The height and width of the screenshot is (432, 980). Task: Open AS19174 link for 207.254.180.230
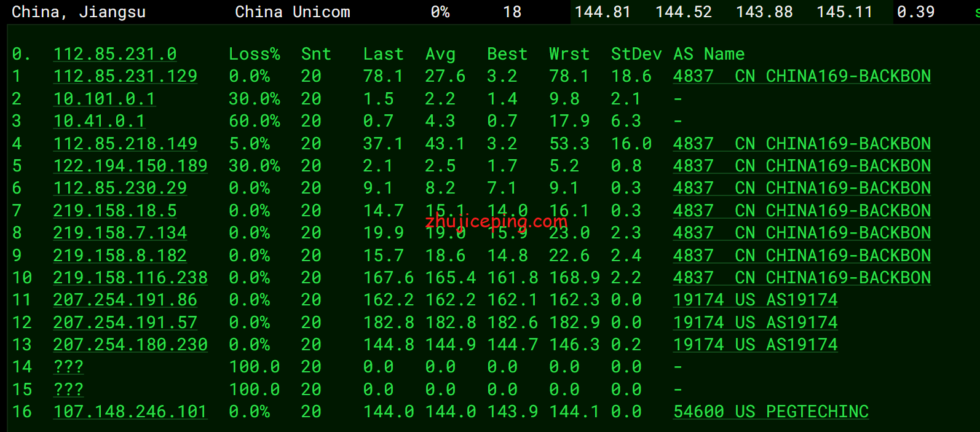(756, 345)
